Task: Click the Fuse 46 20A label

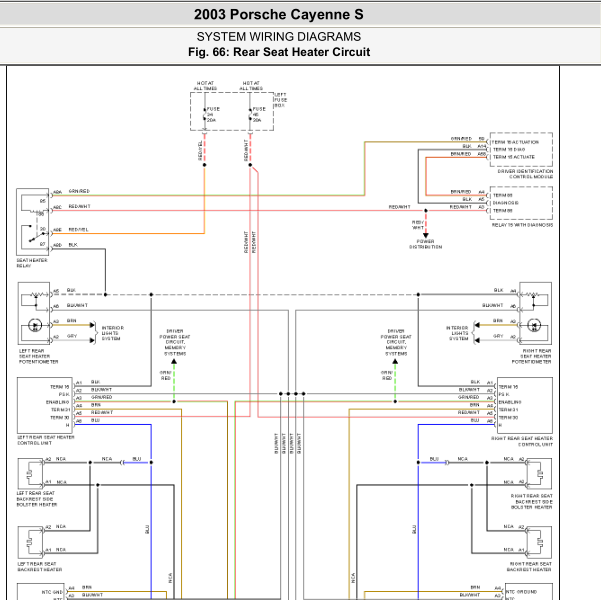Action: point(259,114)
